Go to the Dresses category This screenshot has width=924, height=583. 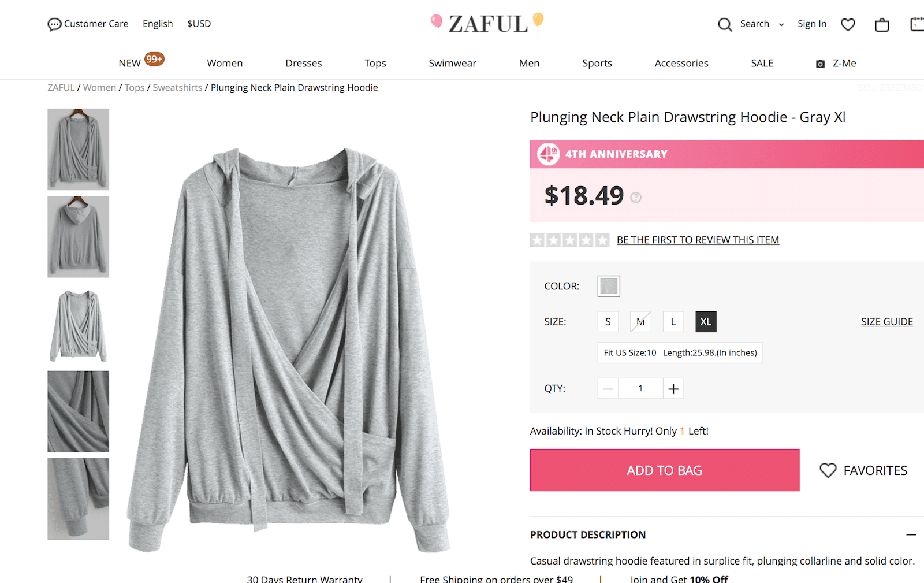[x=303, y=63]
